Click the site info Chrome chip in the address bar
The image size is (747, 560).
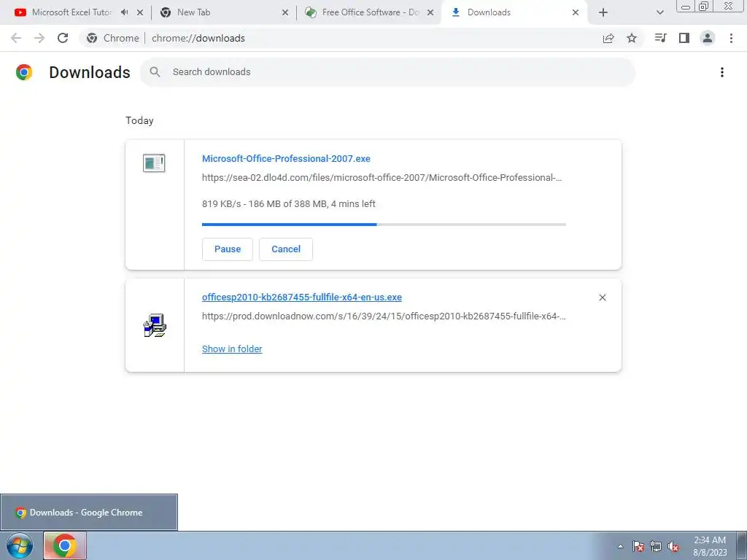coord(113,38)
